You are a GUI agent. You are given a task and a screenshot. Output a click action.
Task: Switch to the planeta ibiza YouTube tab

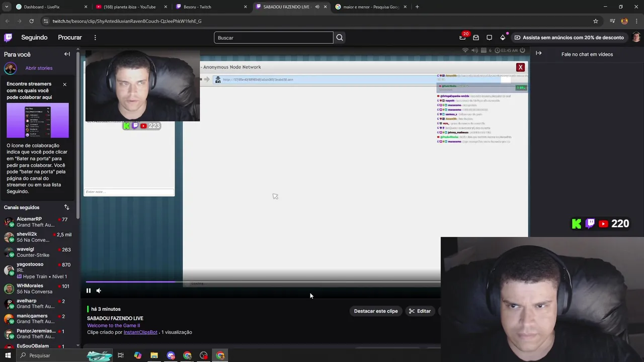[130, 7]
